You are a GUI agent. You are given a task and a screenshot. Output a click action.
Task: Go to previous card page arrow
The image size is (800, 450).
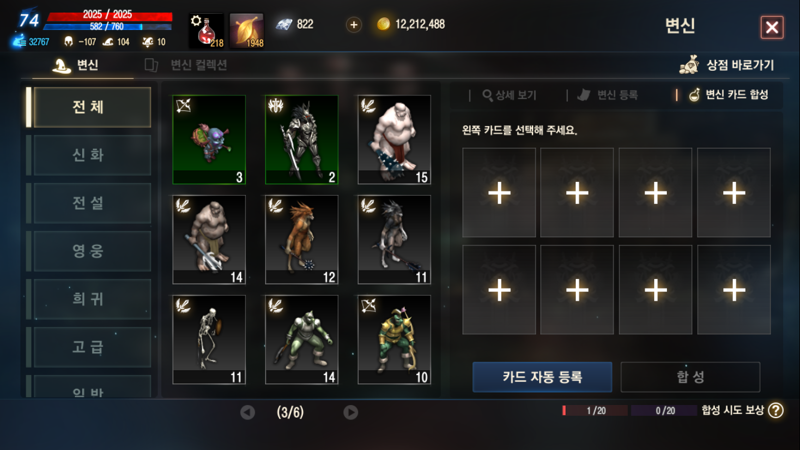click(x=247, y=412)
